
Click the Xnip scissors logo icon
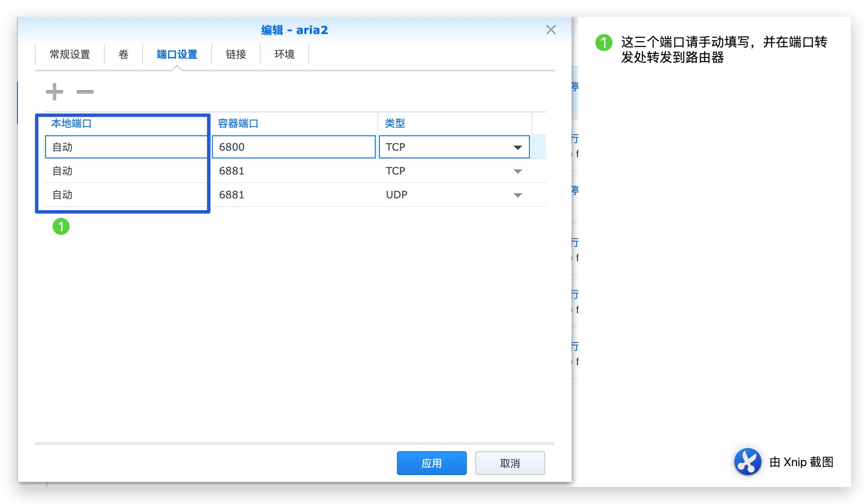(747, 461)
